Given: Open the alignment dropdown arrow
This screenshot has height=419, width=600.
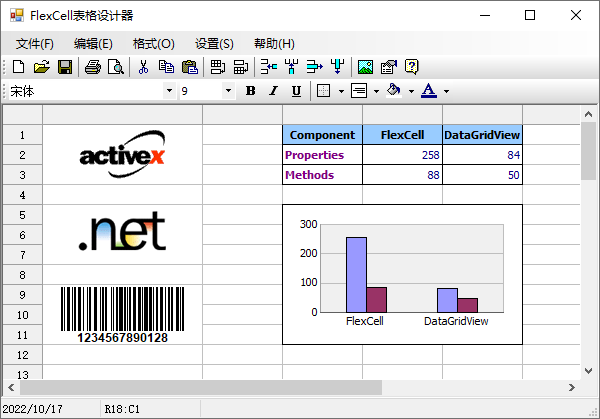Looking at the screenshot, I should tap(376, 91).
